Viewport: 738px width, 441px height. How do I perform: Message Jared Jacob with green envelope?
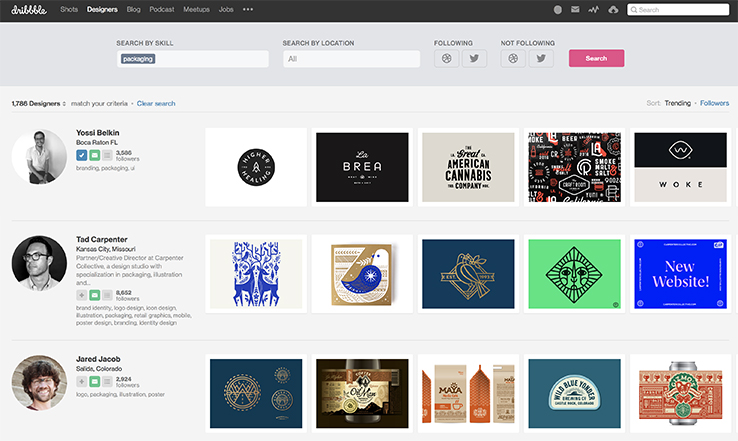click(95, 382)
